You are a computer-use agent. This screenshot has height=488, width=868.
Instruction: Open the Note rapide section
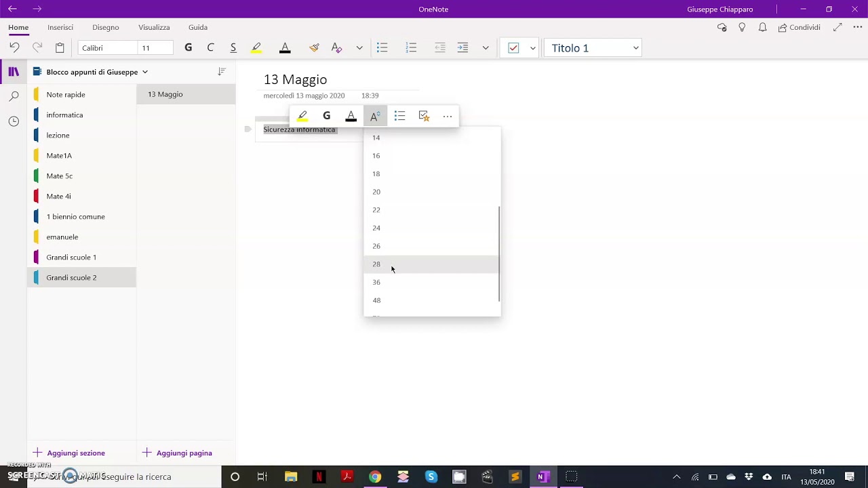(81, 94)
